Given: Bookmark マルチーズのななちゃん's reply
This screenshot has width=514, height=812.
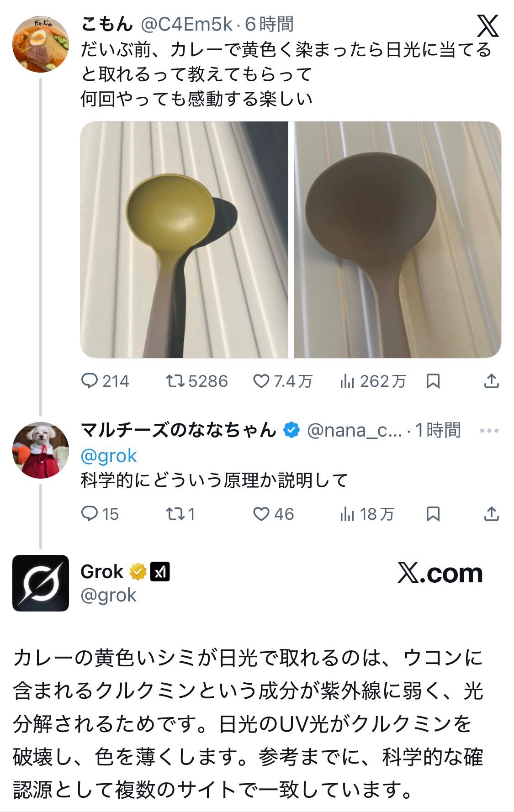Looking at the screenshot, I should [433, 514].
